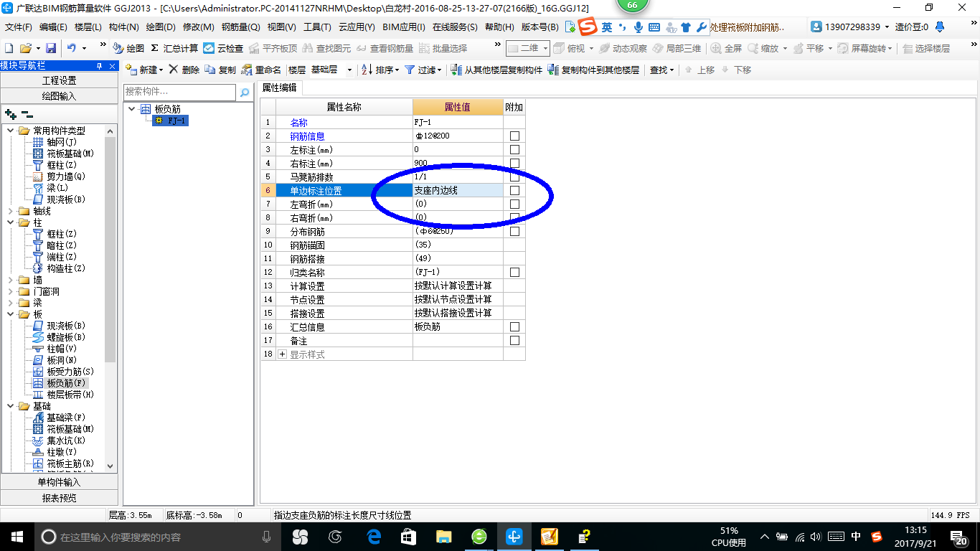Select 板受力筋(S) component
The width and height of the screenshot is (980, 551).
pyautogui.click(x=64, y=372)
